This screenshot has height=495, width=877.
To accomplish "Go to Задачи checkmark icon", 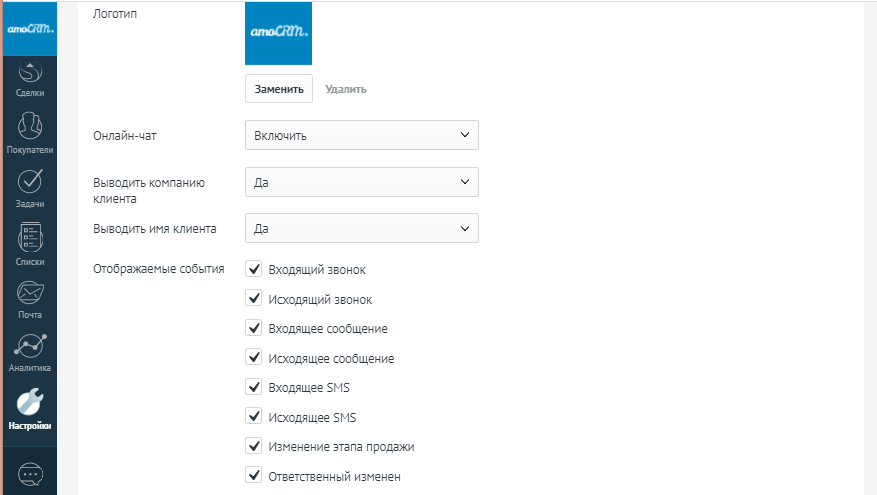I will [x=30, y=183].
